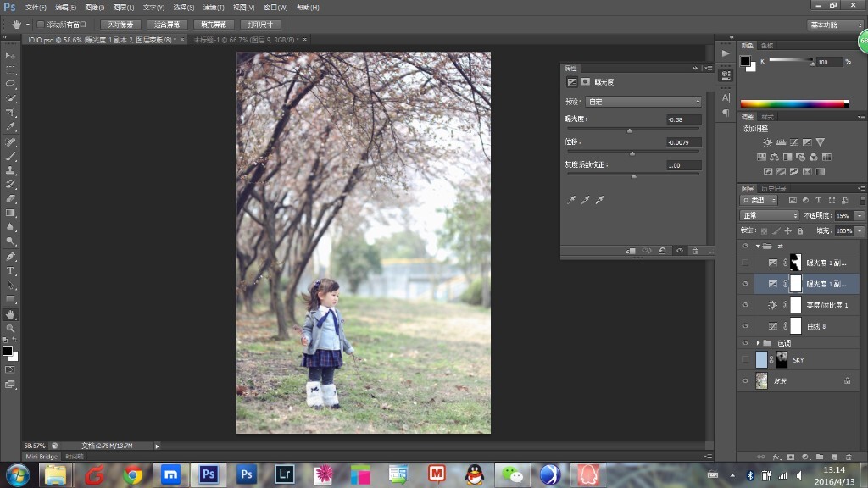Switch to the 未标题-1 document tab
The width and height of the screenshot is (868, 488).
[x=246, y=40]
